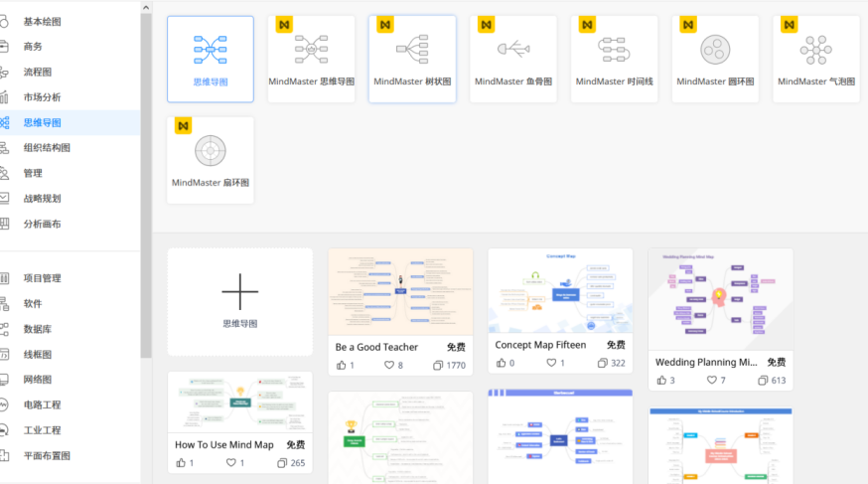Select 基本绘图 category in sidebar
Image resolution: width=868 pixels, height=484 pixels.
[70, 22]
